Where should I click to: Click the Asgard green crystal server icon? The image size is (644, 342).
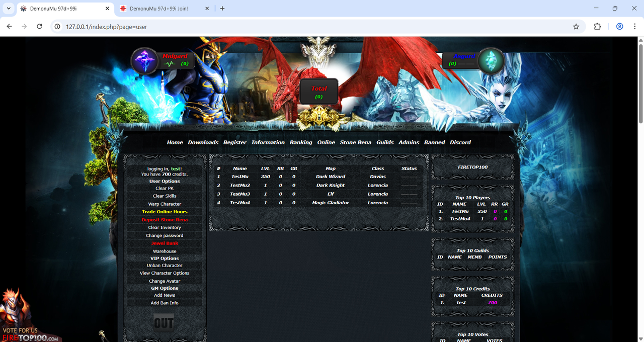pos(491,61)
